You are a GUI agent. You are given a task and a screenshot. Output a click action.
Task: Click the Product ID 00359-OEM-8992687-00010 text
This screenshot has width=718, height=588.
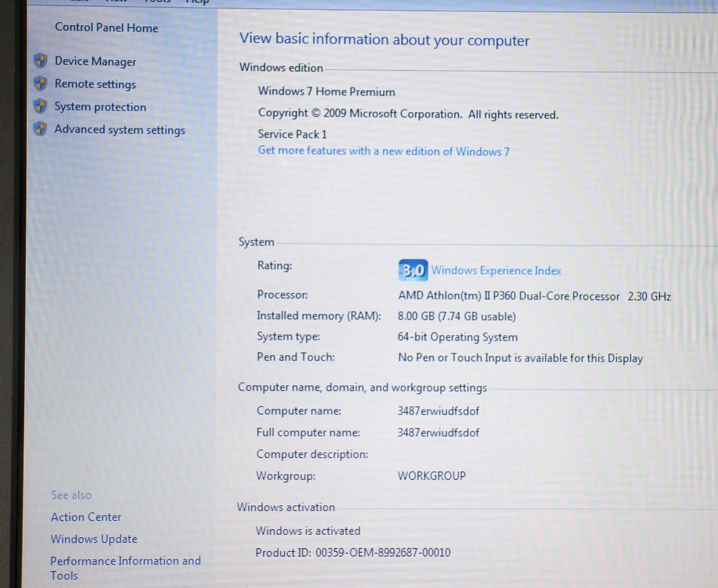(353, 553)
